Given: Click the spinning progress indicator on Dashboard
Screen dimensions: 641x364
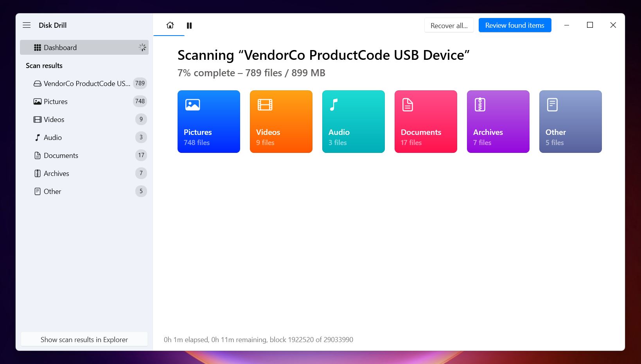Looking at the screenshot, I should 142,47.
